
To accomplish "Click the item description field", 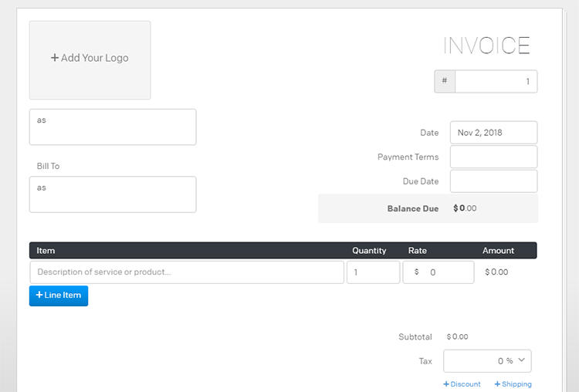I will click(187, 272).
